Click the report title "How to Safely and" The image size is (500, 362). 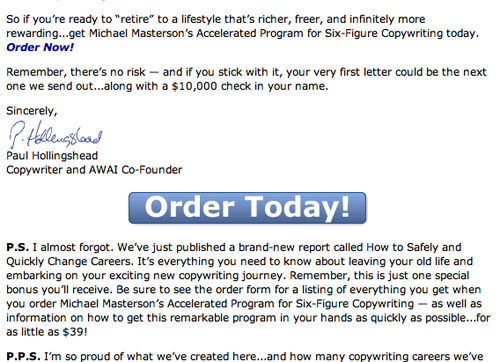(414, 247)
